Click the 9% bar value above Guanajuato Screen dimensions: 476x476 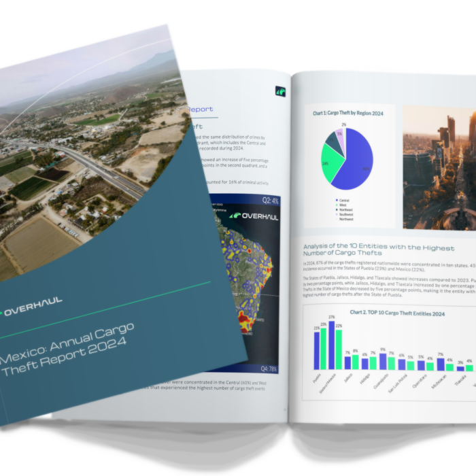tap(383, 350)
